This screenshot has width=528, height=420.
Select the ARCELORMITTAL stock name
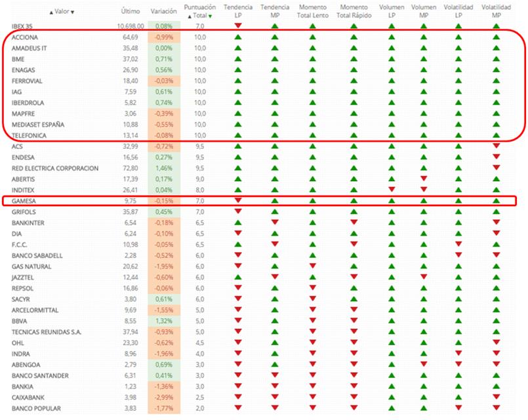[x=35, y=310]
